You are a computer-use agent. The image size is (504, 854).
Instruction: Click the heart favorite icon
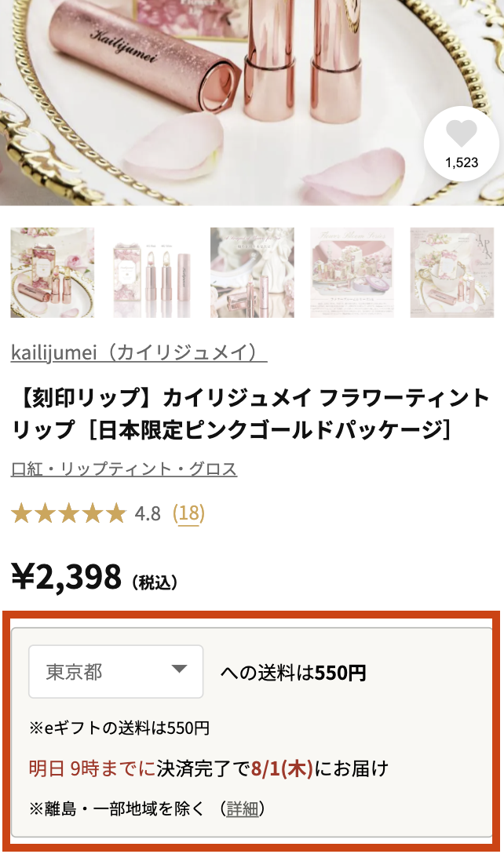coord(461,133)
